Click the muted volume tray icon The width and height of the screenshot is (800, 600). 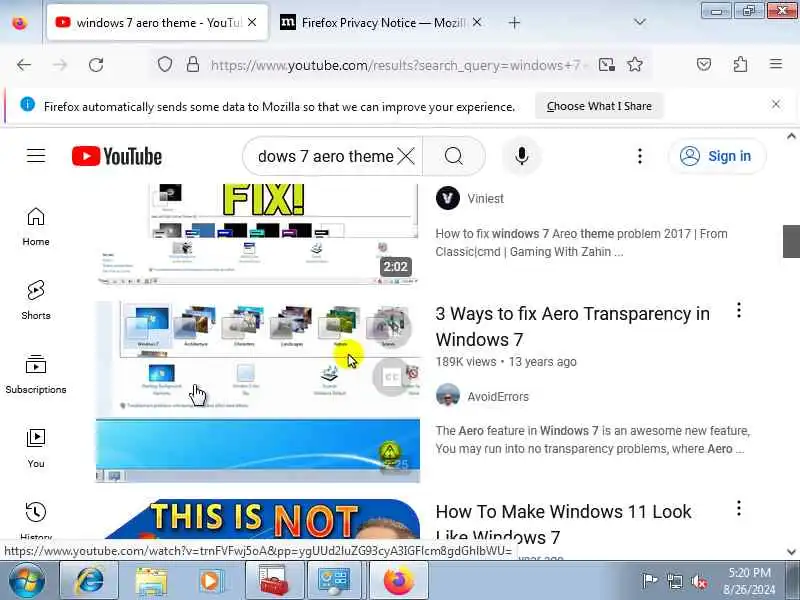[x=699, y=581]
